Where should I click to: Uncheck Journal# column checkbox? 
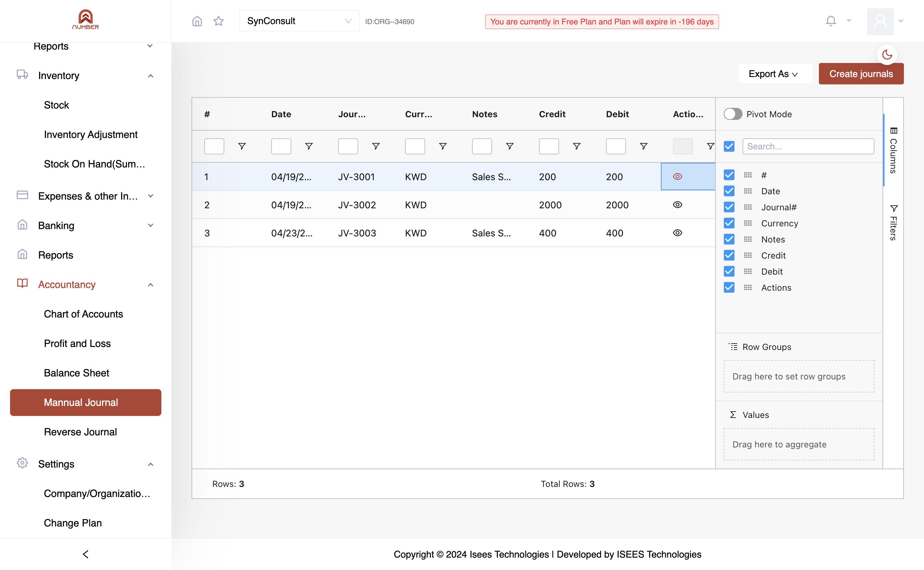pos(729,207)
